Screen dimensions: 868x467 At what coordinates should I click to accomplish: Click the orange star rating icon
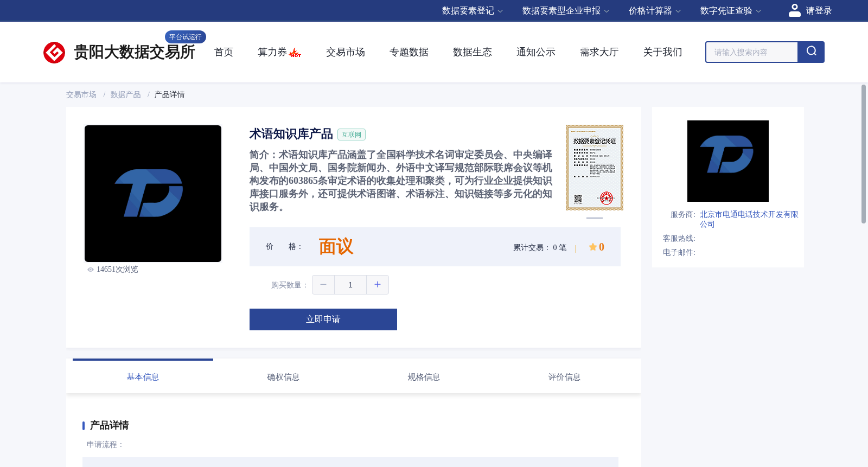pos(592,247)
